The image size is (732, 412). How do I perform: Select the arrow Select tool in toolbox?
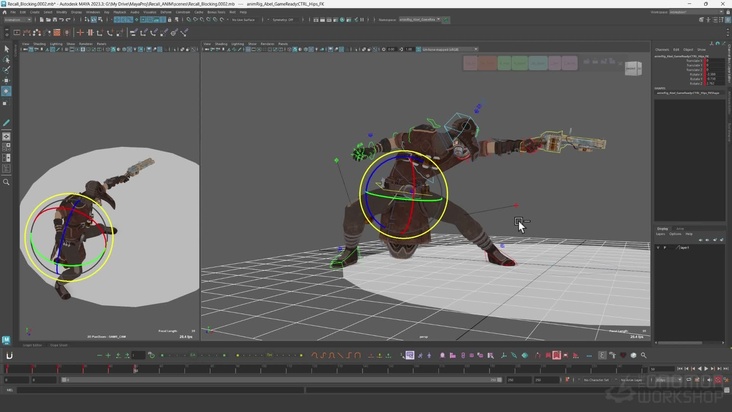[6, 48]
